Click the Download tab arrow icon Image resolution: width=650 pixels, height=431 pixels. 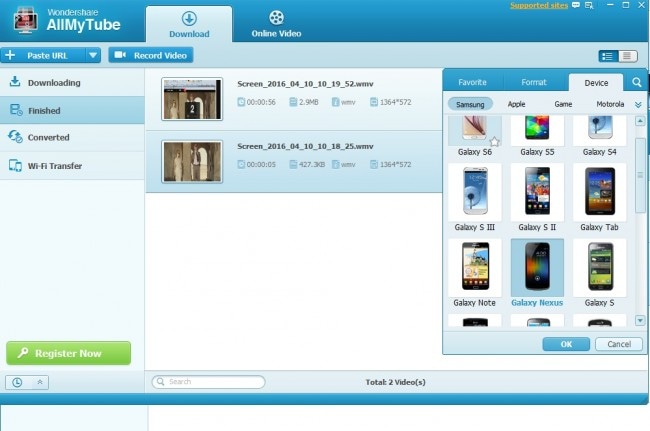(x=189, y=19)
